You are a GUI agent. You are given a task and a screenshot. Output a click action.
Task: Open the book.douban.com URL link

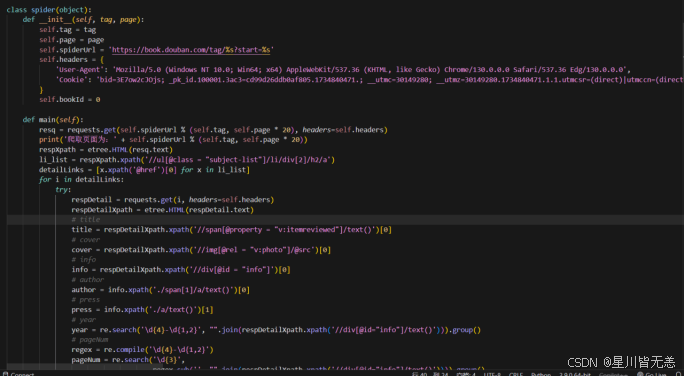pyautogui.click(x=191, y=50)
